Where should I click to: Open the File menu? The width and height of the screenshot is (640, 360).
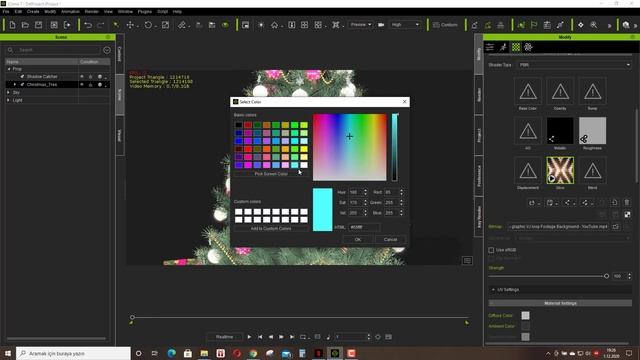[x=6, y=11]
